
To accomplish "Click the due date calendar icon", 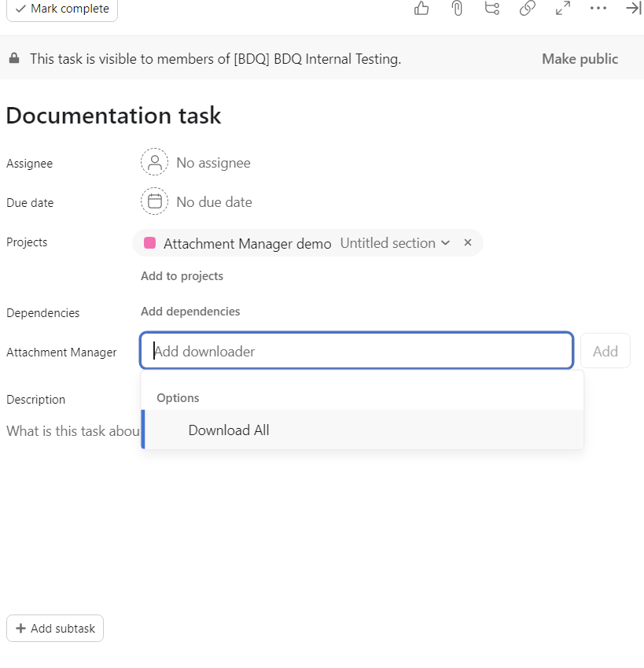I will point(155,202).
